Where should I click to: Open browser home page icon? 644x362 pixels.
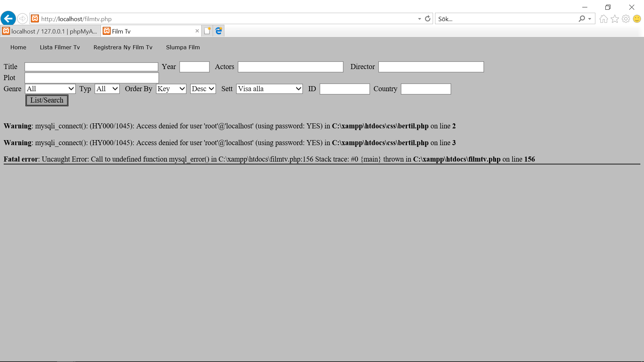pos(603,19)
